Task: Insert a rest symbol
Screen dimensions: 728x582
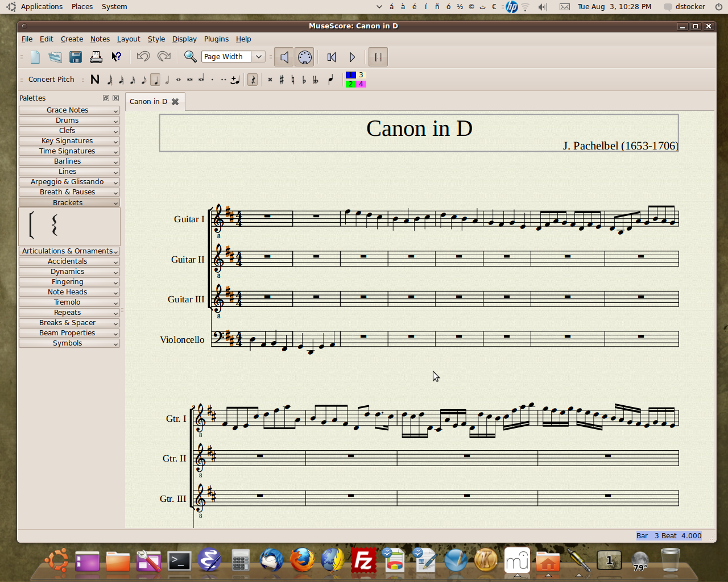Action: point(252,80)
